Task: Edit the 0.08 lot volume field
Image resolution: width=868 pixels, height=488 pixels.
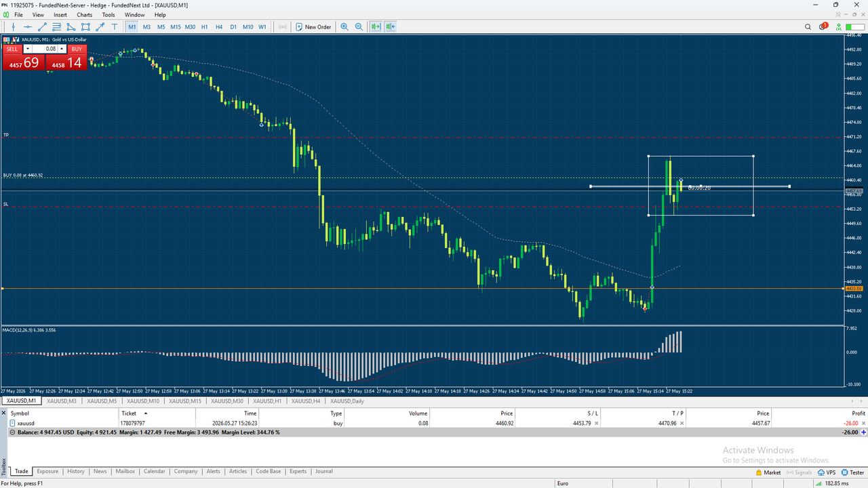Action: pos(45,49)
